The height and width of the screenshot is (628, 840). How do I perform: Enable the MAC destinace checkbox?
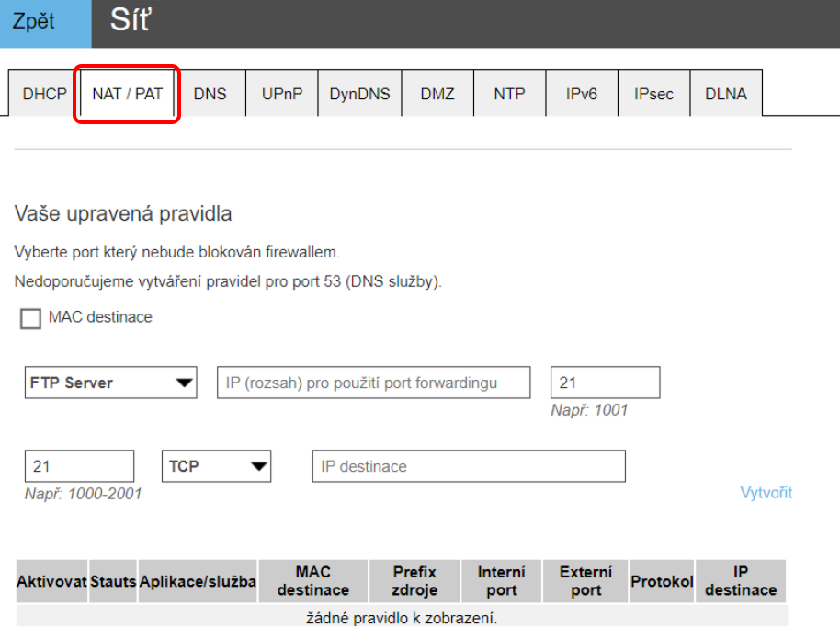30,319
